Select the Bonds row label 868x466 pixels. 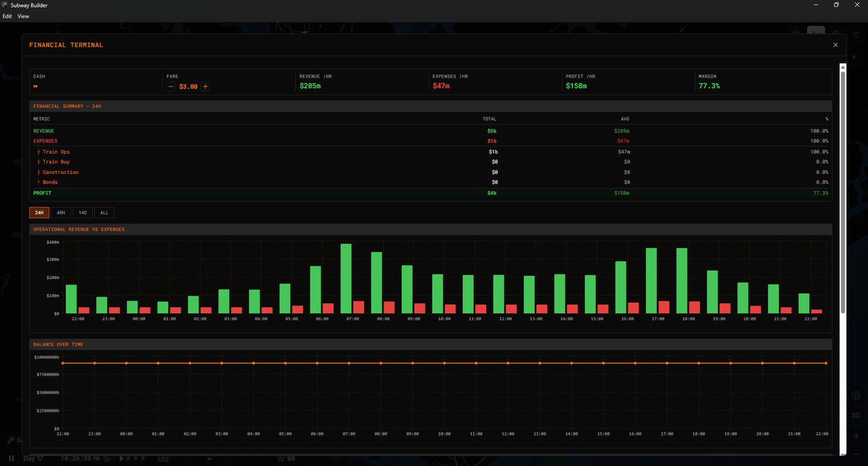50,182
